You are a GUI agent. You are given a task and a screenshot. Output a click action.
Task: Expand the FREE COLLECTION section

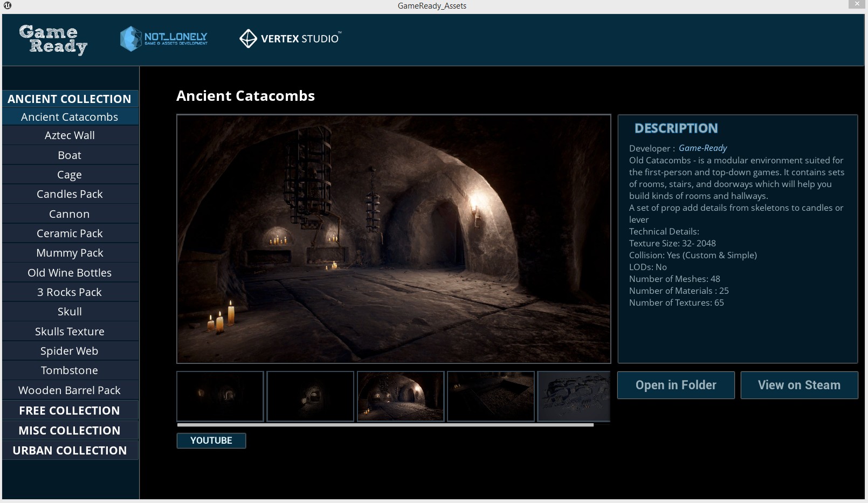(70, 410)
